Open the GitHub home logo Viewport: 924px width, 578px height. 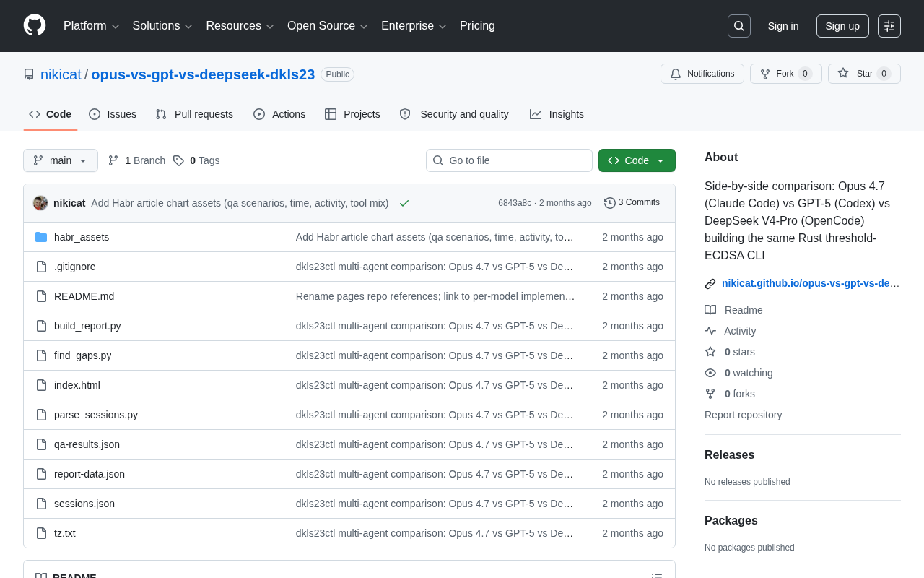click(x=35, y=25)
